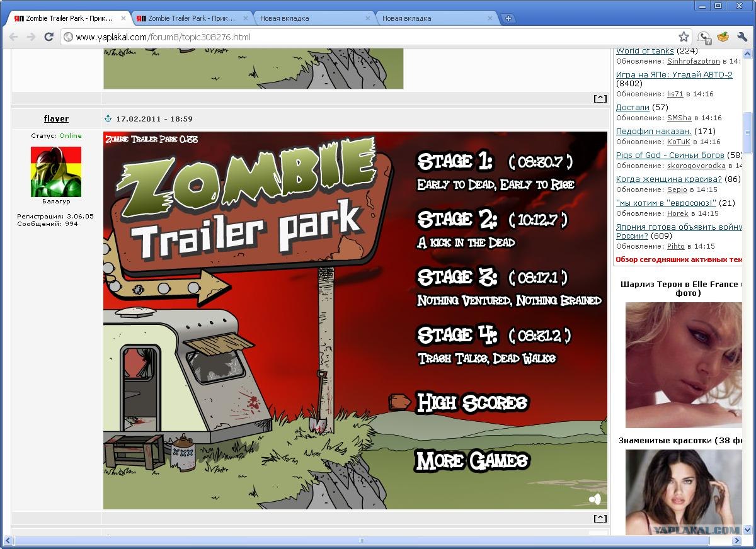Open a new tab with plus button
Image resolution: width=756 pixels, height=549 pixels.
[508, 18]
